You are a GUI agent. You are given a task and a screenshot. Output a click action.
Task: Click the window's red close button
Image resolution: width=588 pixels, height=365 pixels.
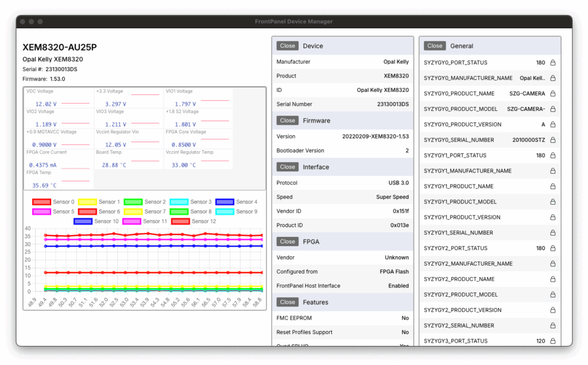(22, 22)
